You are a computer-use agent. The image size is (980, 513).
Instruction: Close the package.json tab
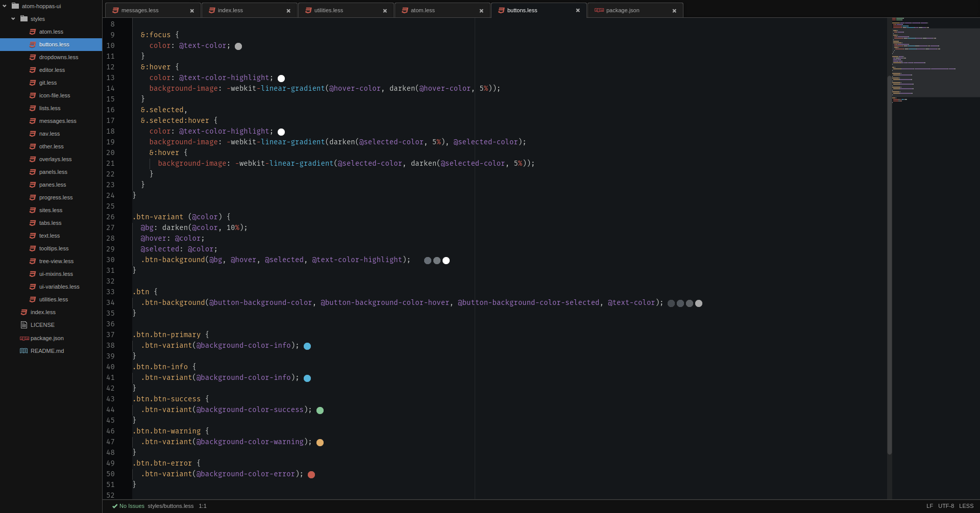pyautogui.click(x=674, y=11)
